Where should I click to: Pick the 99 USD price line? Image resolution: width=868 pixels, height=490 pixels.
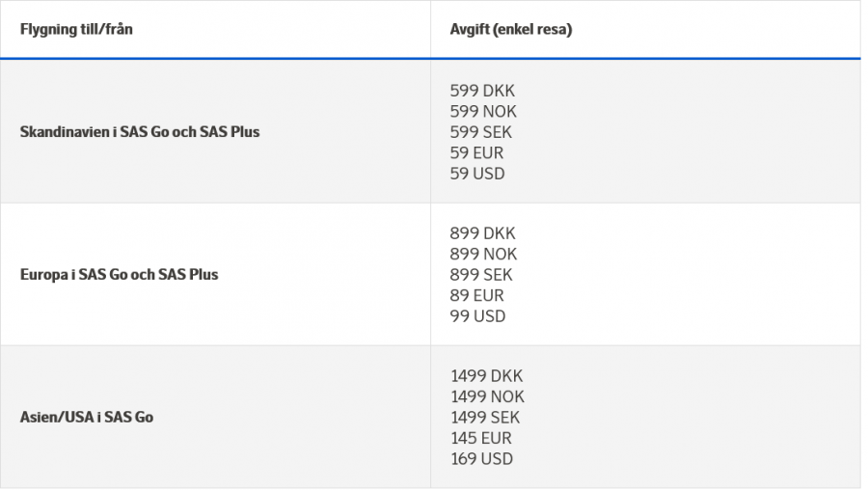[477, 316]
